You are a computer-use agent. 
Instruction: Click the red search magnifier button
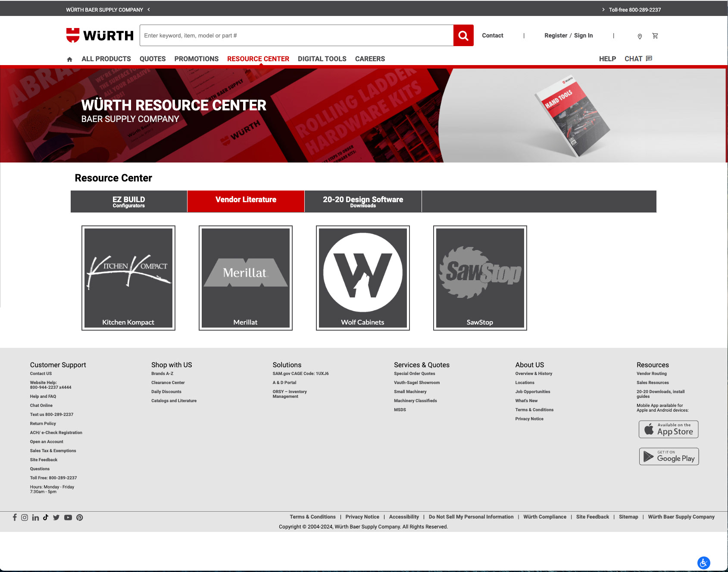(463, 35)
